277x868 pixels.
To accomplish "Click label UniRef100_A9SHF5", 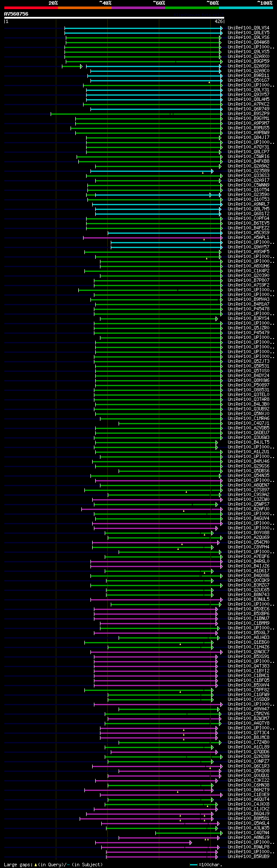I will tap(248, 252).
